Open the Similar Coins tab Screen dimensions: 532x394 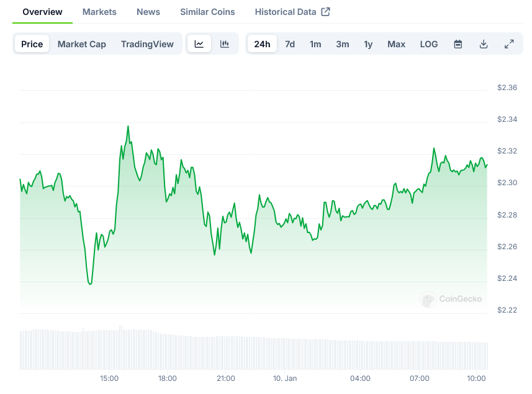[207, 12]
